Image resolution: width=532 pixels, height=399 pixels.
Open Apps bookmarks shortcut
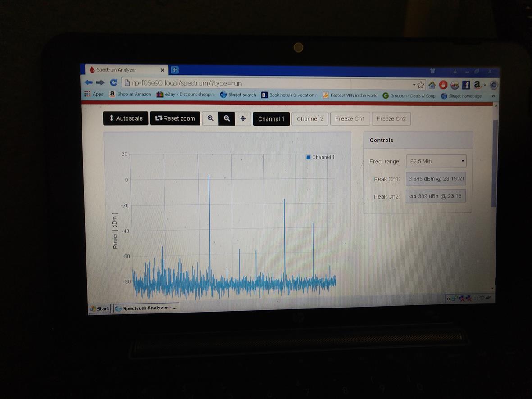click(x=94, y=94)
